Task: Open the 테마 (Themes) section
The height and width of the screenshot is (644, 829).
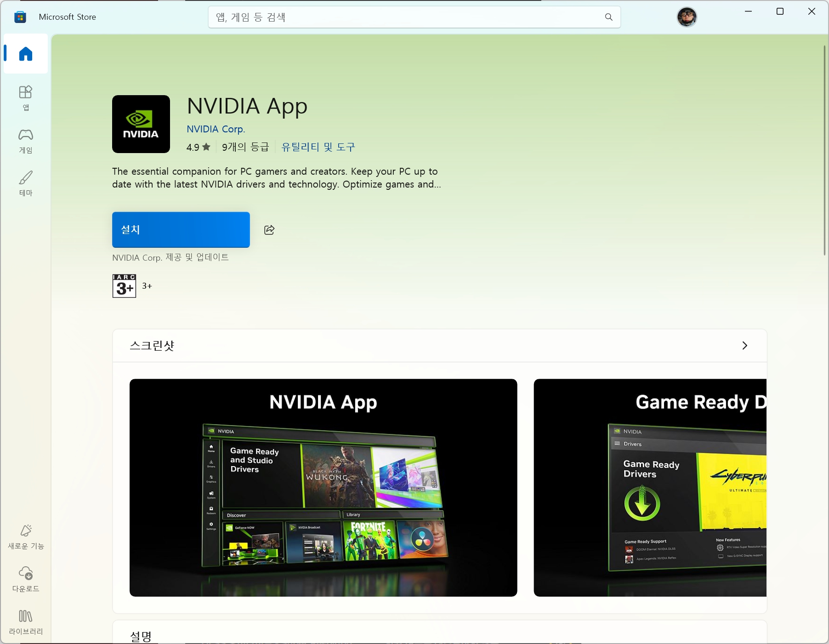Action: click(x=26, y=183)
